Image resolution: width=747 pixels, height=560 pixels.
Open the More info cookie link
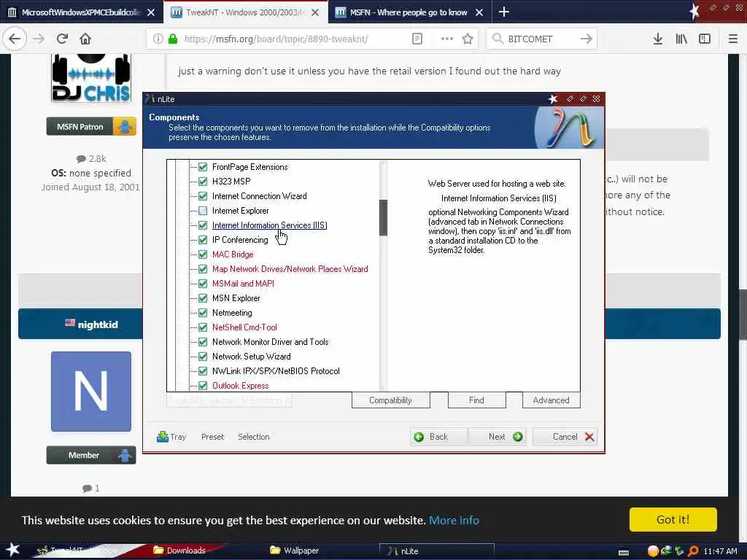pyautogui.click(x=454, y=520)
